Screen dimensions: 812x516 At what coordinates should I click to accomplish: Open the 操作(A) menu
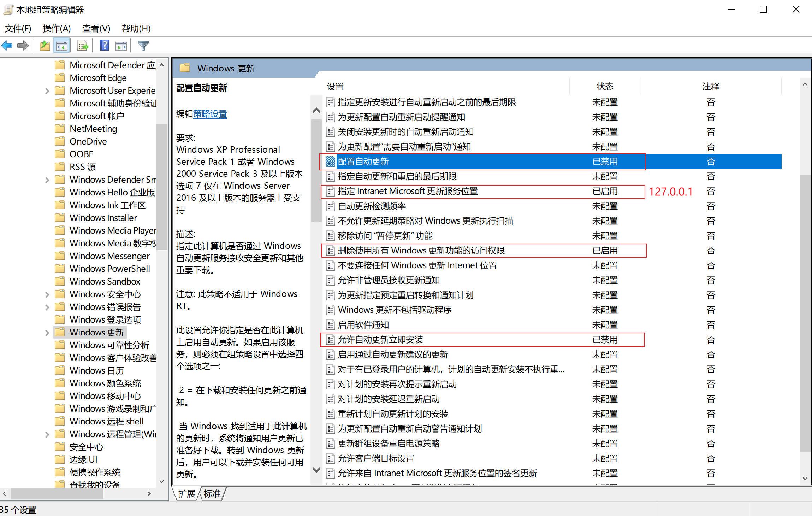point(57,28)
